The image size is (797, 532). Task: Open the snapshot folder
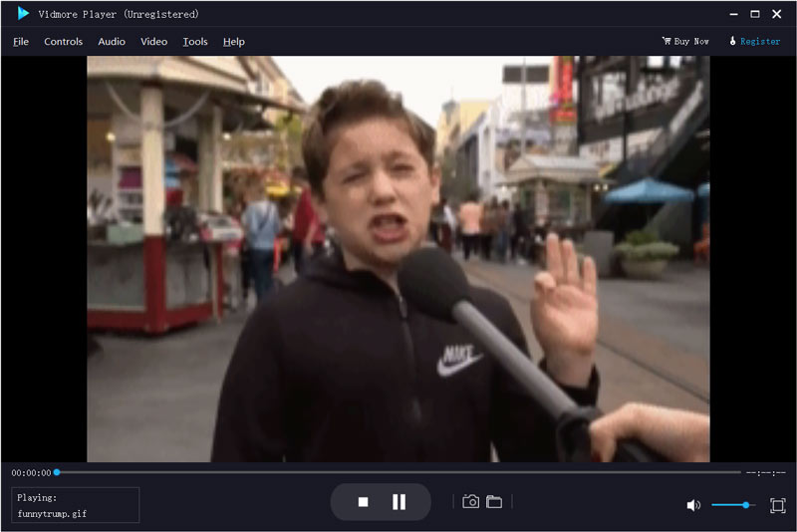(494, 502)
